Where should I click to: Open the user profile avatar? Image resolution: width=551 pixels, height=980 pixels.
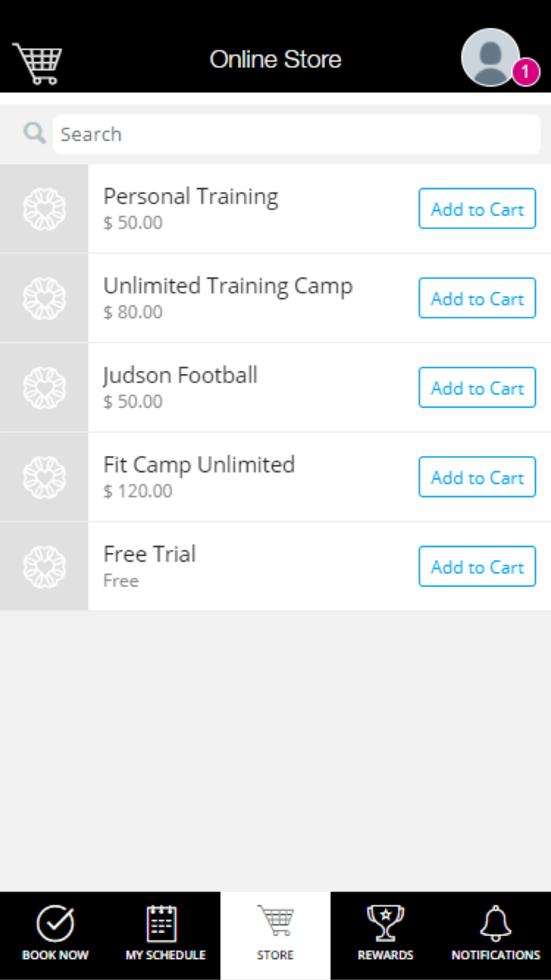[490, 57]
